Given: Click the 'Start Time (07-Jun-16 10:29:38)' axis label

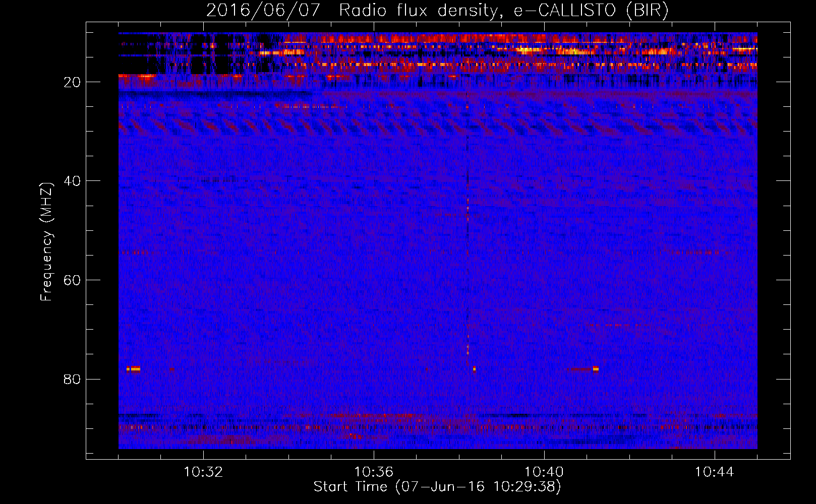Looking at the screenshot, I should tap(437, 487).
